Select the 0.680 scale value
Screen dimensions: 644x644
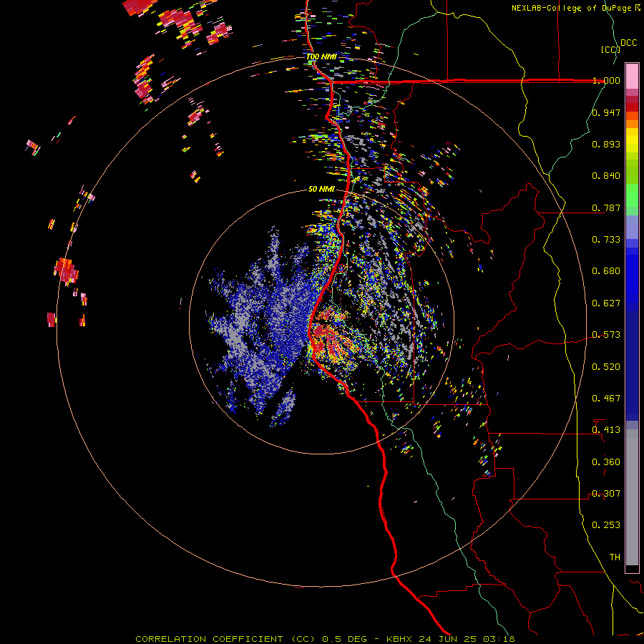pos(606,271)
